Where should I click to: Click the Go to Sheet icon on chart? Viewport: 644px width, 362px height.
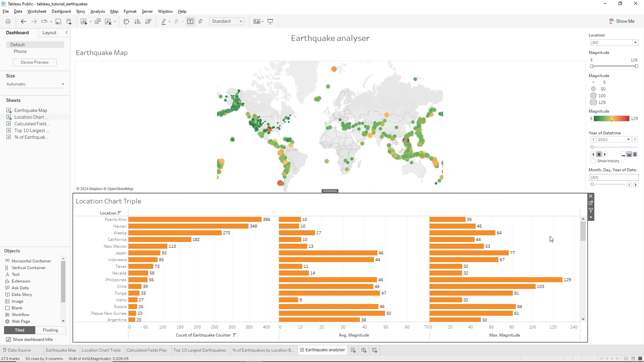click(591, 203)
